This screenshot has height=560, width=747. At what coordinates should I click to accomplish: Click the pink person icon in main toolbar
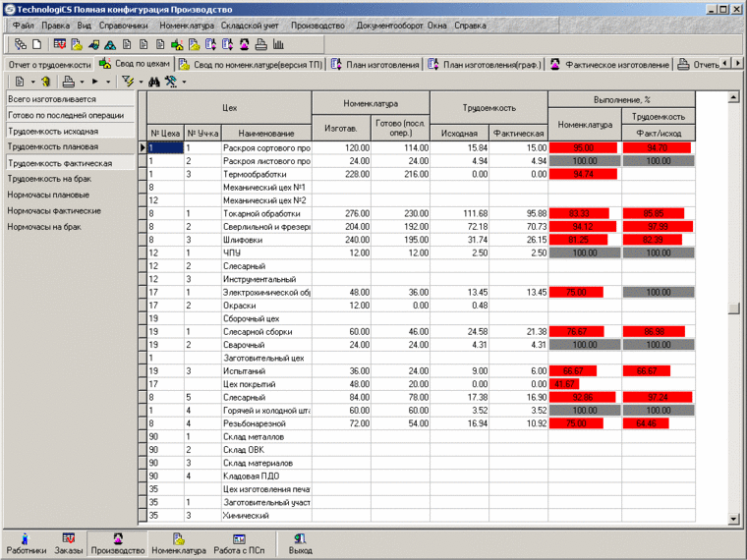tap(245, 44)
